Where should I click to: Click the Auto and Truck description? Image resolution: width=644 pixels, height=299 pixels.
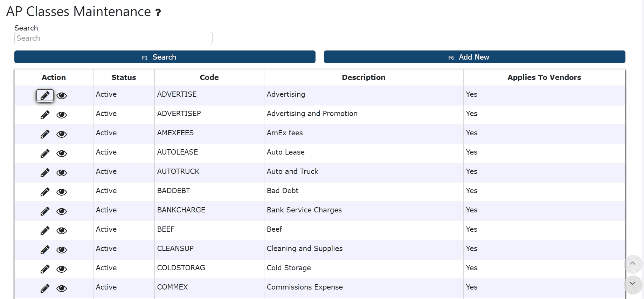pos(292,171)
